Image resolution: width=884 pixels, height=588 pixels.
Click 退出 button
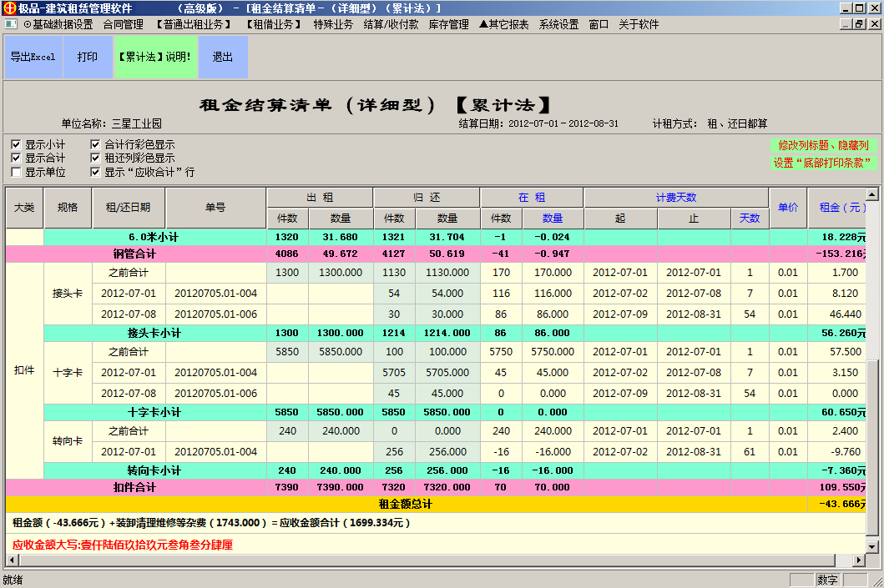click(x=223, y=57)
